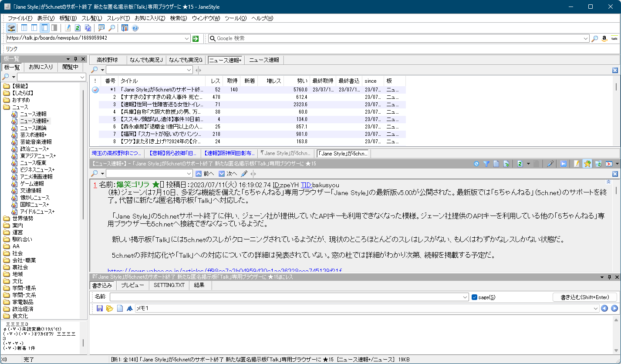
Task: Toggle the third pane layout button in toolbar
Action: (x=44, y=28)
